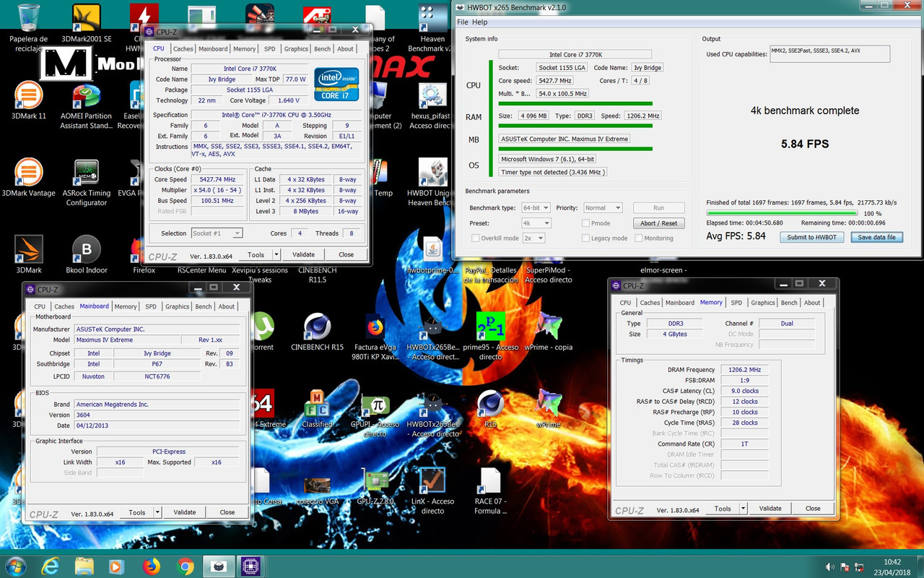Open the Overkill 2x multiplier dropdown
The image size is (924, 578).
533,238
